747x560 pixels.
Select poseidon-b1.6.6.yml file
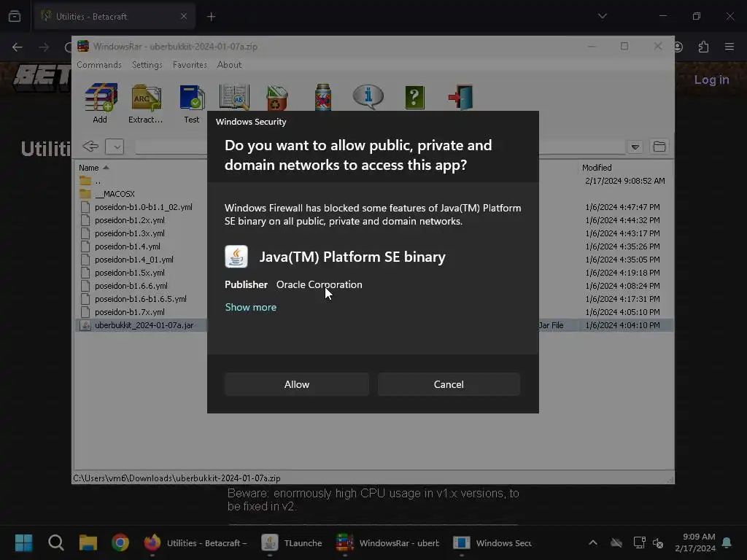[x=131, y=286]
